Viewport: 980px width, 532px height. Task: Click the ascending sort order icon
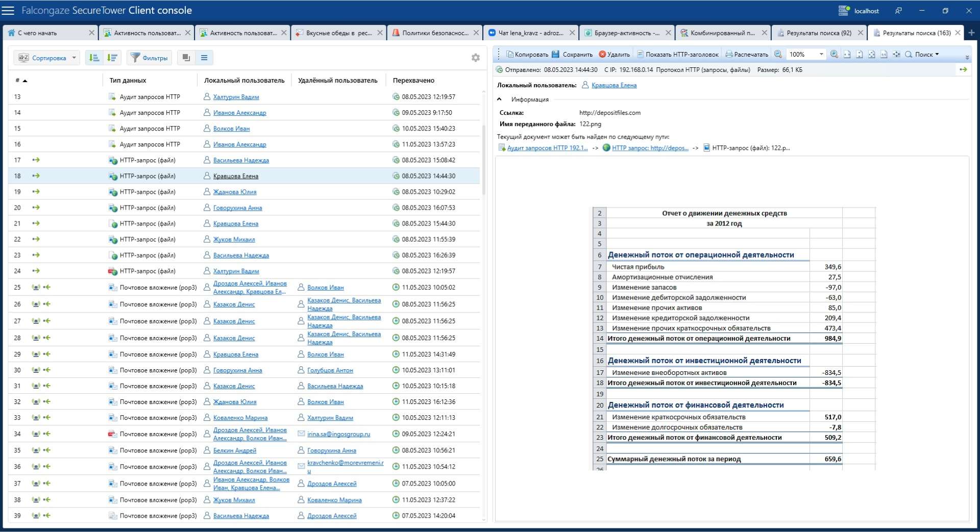coord(94,58)
